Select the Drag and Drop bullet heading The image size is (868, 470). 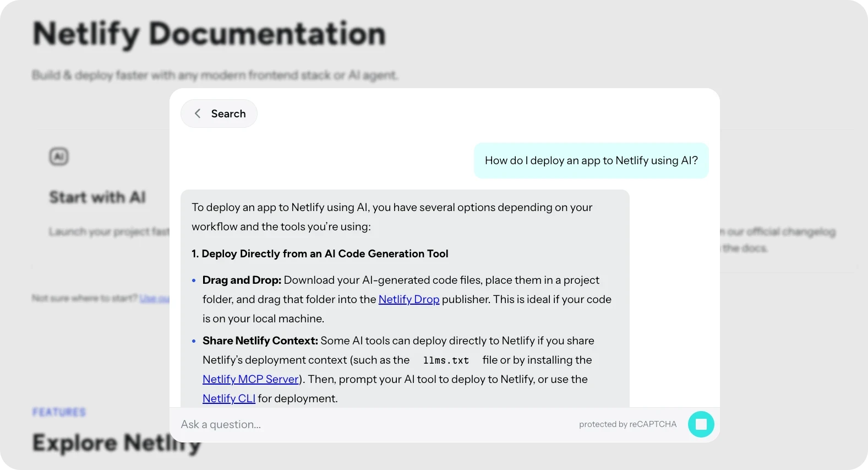pos(242,280)
